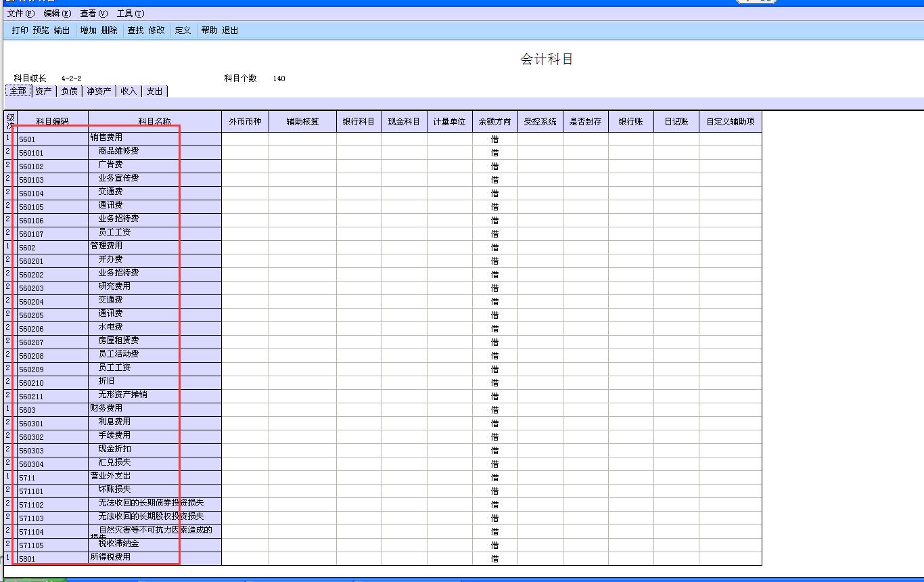924x582 pixels.
Task: Select the 营业外支出 account row
Action: 382,477
